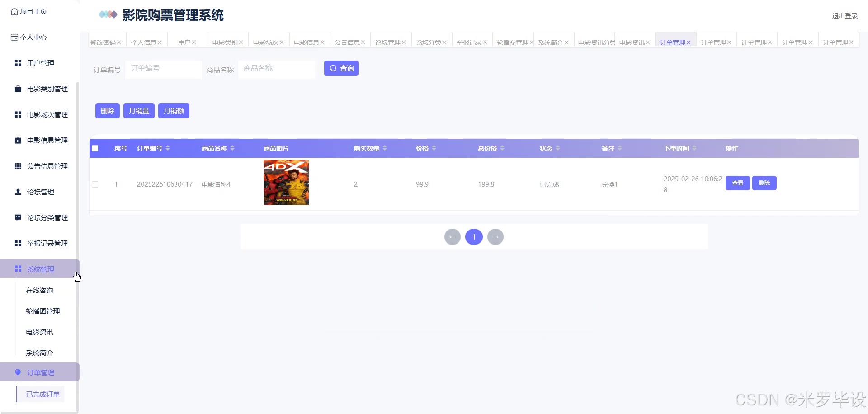This screenshot has height=414, width=868.
Task: Click the card icon beside 个人中心
Action: (14, 37)
